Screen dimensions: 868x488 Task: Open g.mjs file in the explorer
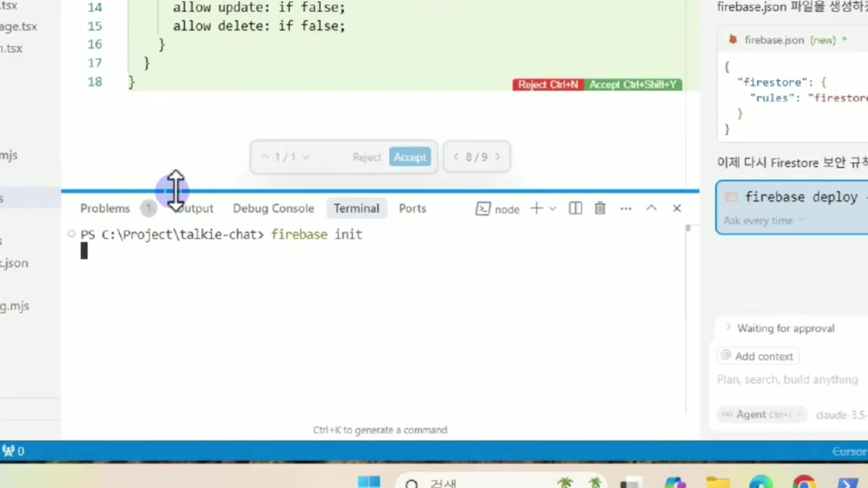(15, 306)
